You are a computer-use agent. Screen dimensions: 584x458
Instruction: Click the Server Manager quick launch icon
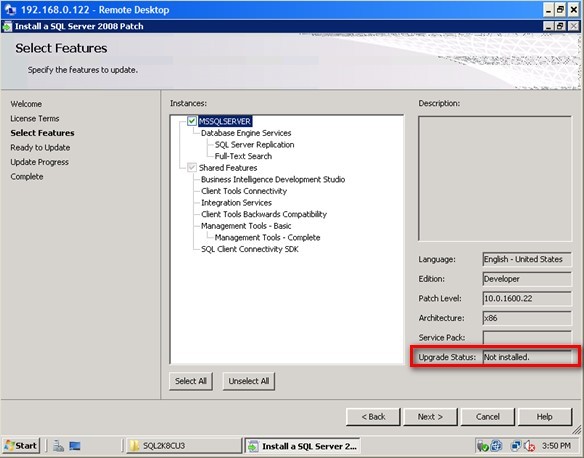58,446
